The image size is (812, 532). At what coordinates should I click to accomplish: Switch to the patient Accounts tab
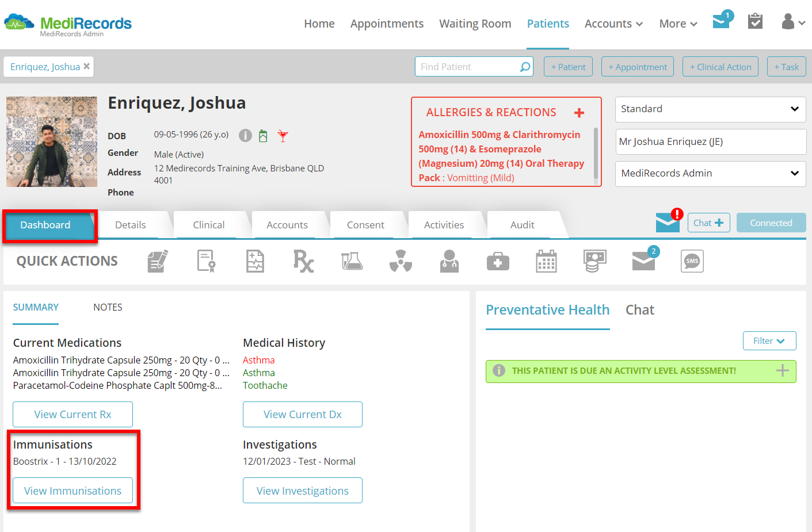click(x=287, y=225)
